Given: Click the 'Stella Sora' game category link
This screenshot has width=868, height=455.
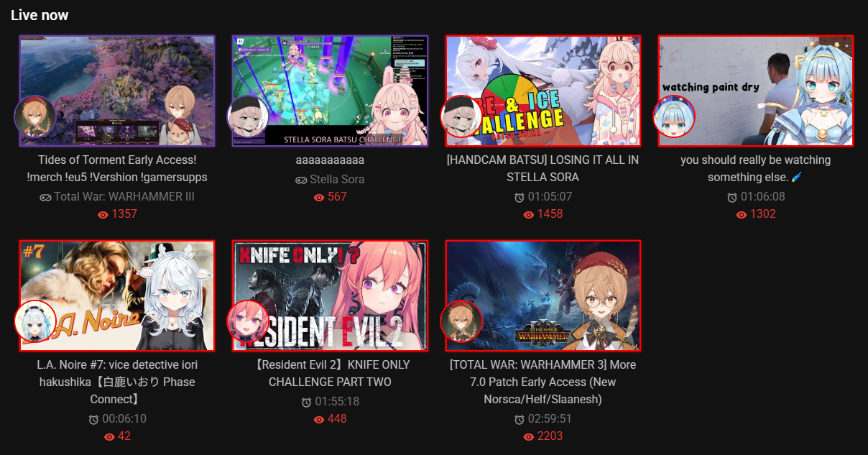Looking at the screenshot, I should [x=337, y=180].
